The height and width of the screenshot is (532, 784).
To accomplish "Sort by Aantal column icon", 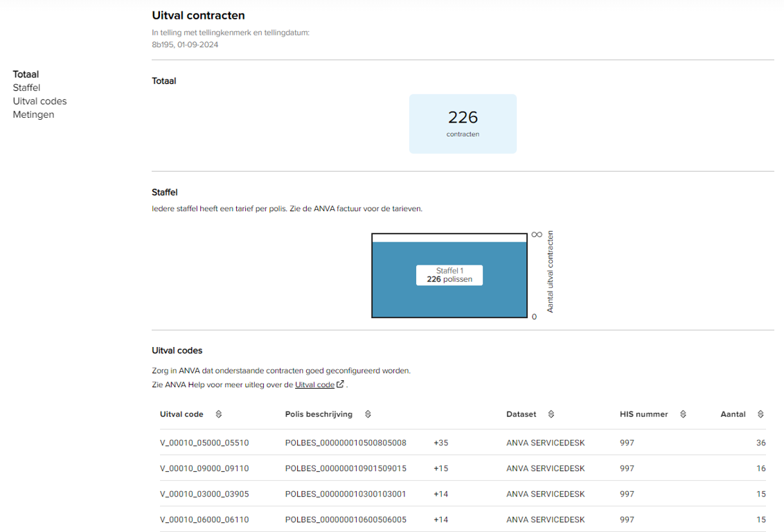I will click(760, 414).
